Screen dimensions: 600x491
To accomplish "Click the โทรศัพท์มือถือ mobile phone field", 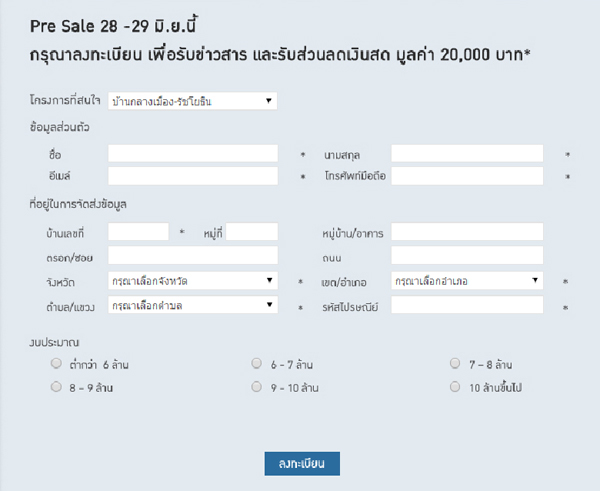I will click(467, 176).
